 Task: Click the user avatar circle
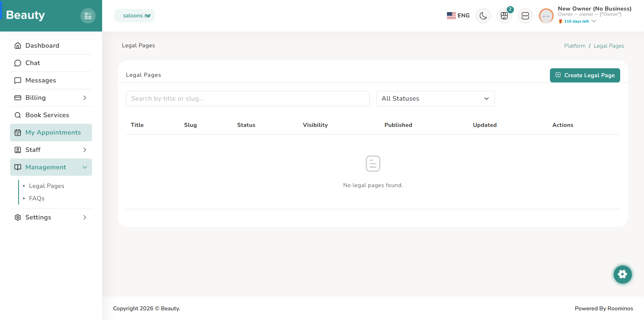tap(546, 16)
